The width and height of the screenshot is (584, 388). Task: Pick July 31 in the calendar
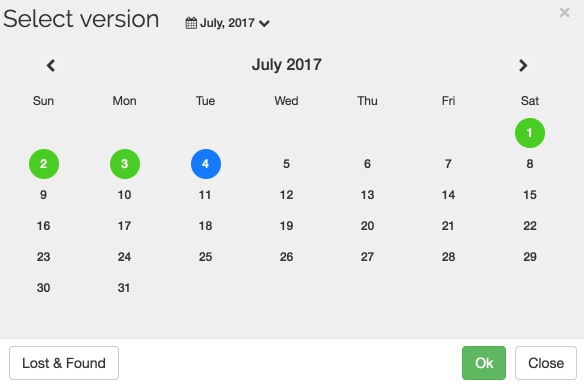(124, 288)
